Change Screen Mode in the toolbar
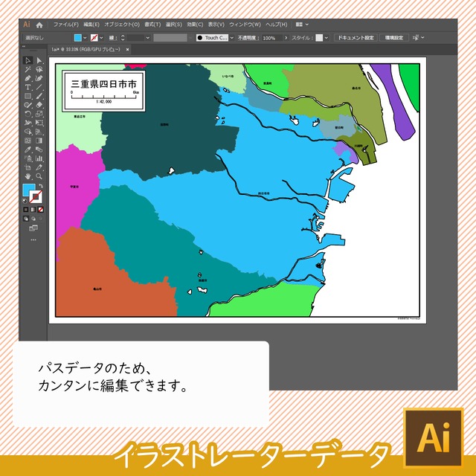Screen dimensions: 476x476 point(33,228)
